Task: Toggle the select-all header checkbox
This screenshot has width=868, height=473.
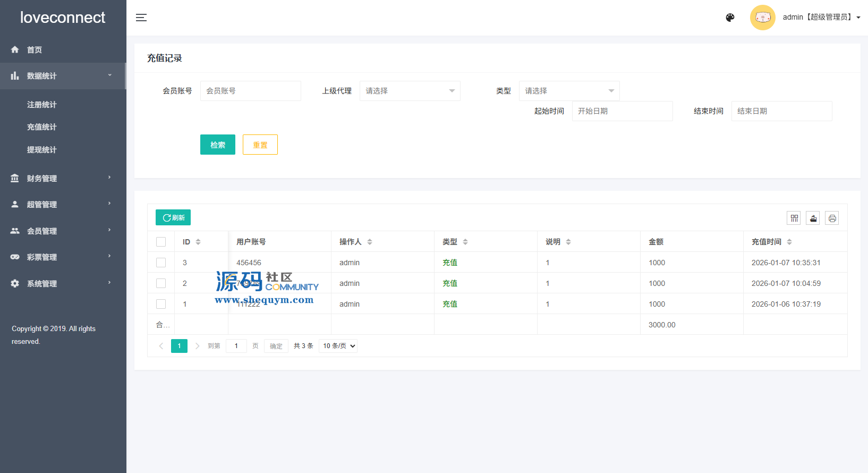Action: coord(161,242)
